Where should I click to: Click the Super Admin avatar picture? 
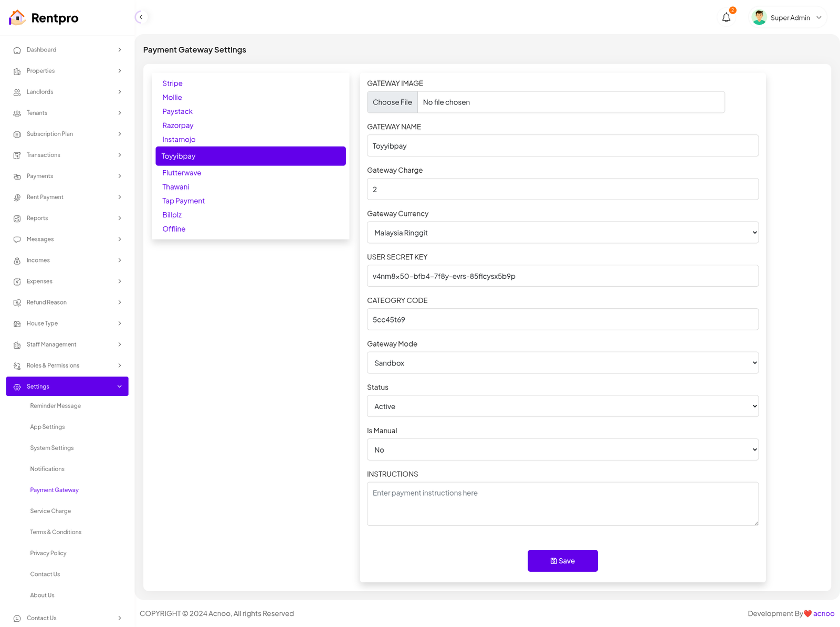click(759, 18)
